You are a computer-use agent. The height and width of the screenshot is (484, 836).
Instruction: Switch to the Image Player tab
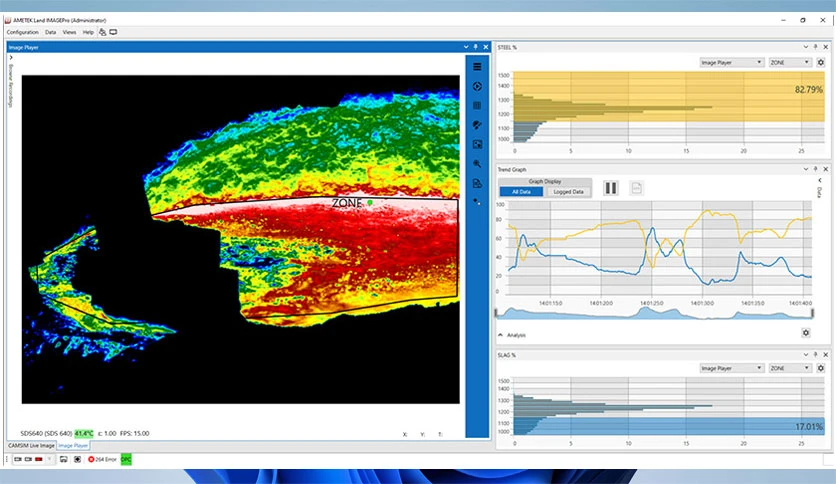(x=73, y=445)
